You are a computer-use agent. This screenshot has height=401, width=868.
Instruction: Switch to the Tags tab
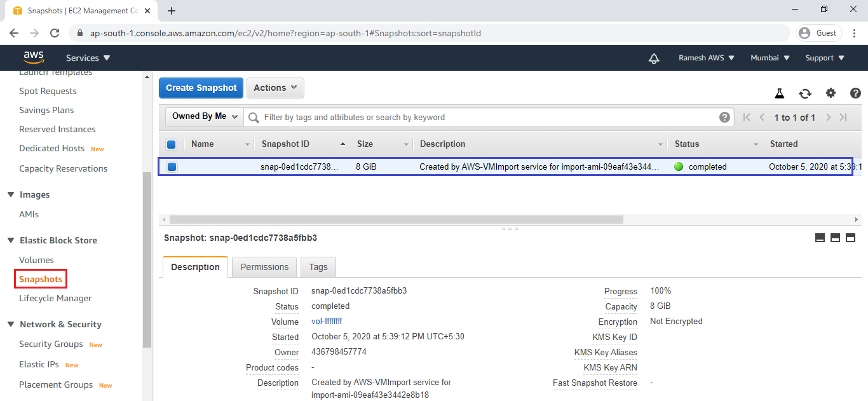pos(318,267)
